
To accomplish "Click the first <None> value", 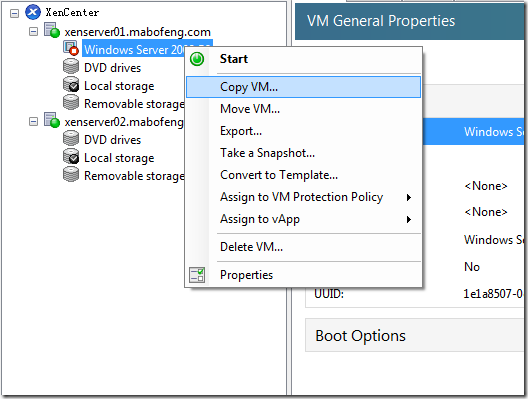I will 486,186.
